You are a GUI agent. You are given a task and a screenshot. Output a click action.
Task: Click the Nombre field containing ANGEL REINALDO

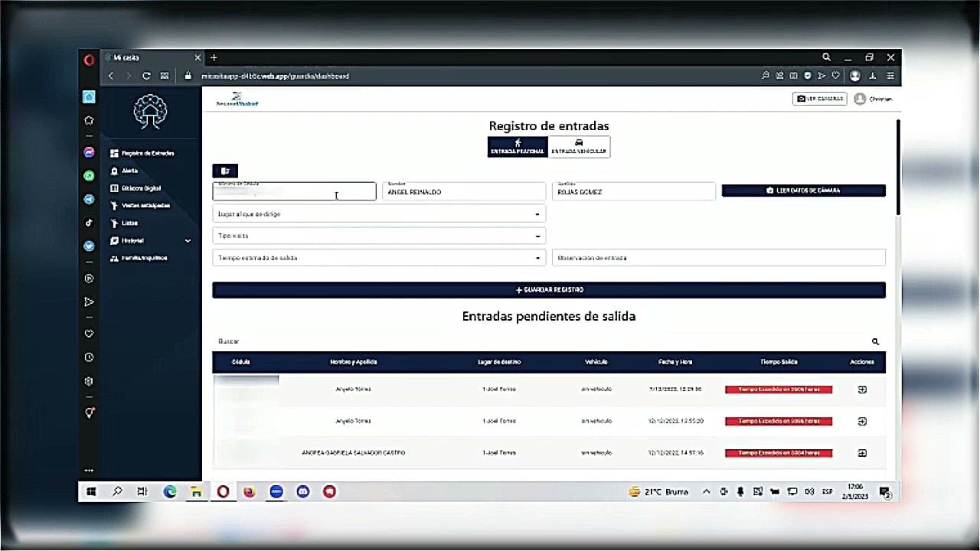pos(464,191)
